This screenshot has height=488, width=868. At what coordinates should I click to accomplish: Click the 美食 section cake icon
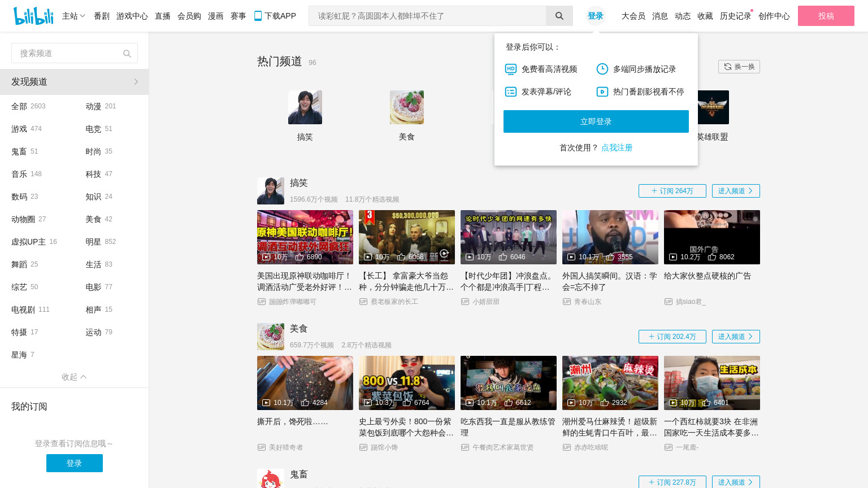tap(271, 337)
